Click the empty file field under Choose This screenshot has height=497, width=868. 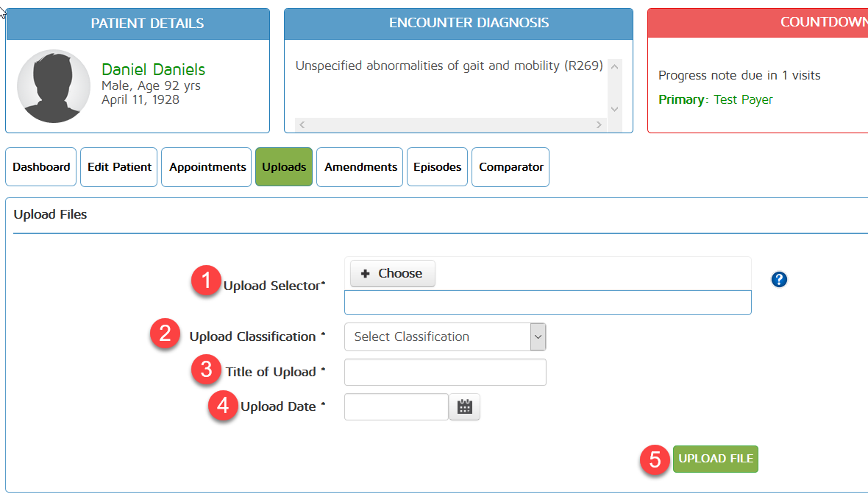tap(547, 303)
